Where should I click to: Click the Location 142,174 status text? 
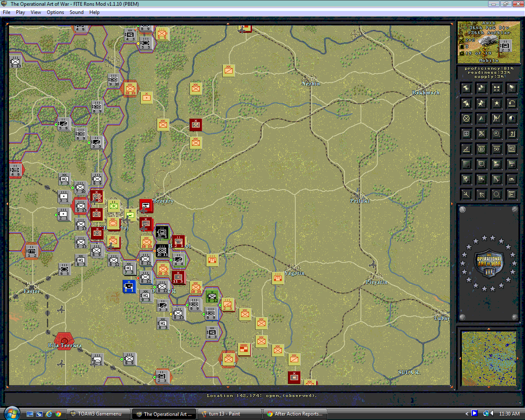coord(262,396)
